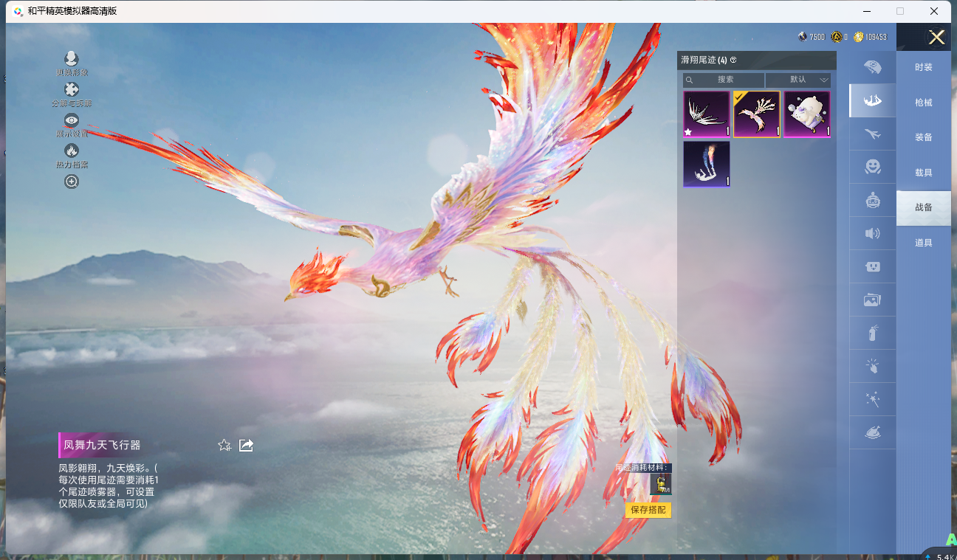Select the chat face bubble category icon
This screenshot has height=560, width=957.
pyautogui.click(x=873, y=266)
